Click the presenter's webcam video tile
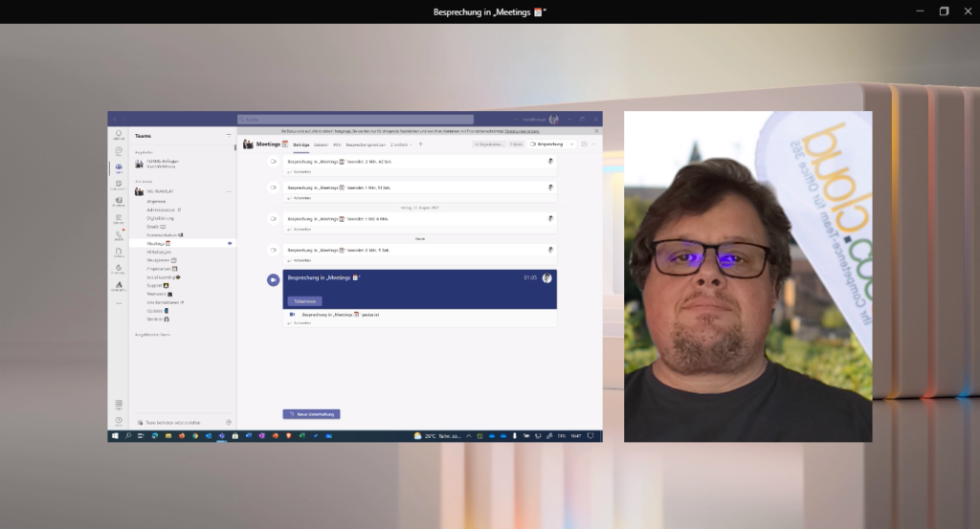The width and height of the screenshot is (980, 529). coord(747,276)
